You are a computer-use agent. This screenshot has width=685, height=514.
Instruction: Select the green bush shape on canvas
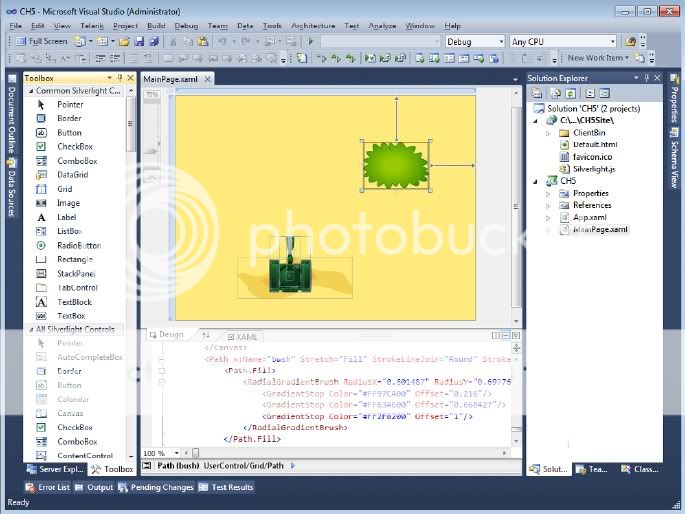pyautogui.click(x=396, y=166)
